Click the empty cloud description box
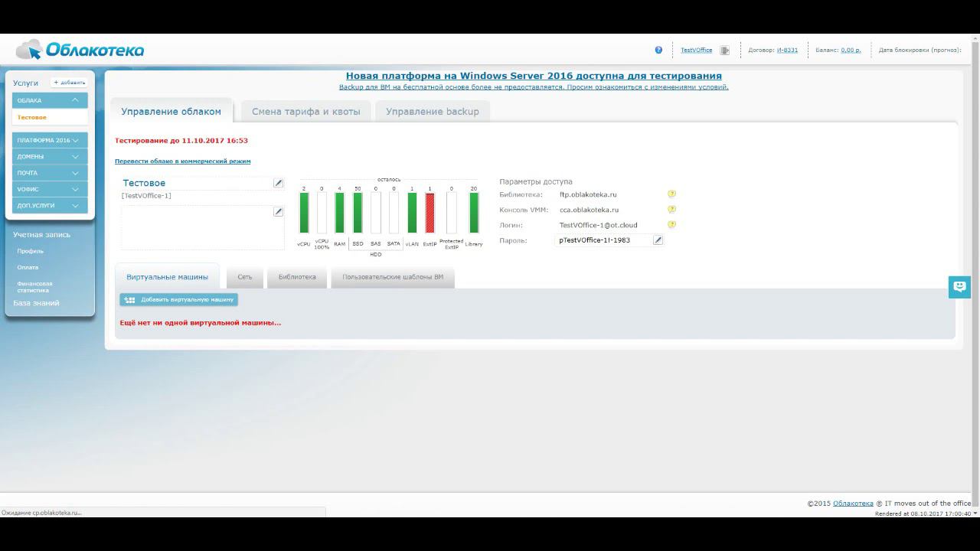 202,227
